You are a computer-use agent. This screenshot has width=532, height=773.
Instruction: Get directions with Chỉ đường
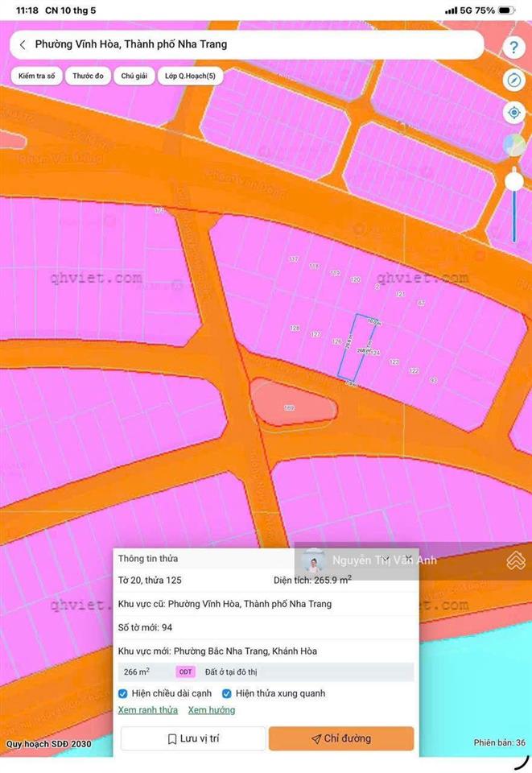[x=341, y=738]
